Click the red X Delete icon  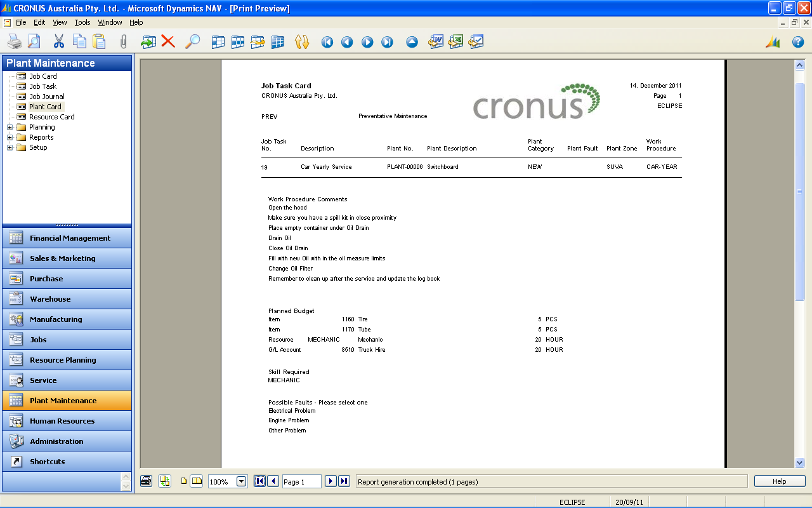coord(168,42)
